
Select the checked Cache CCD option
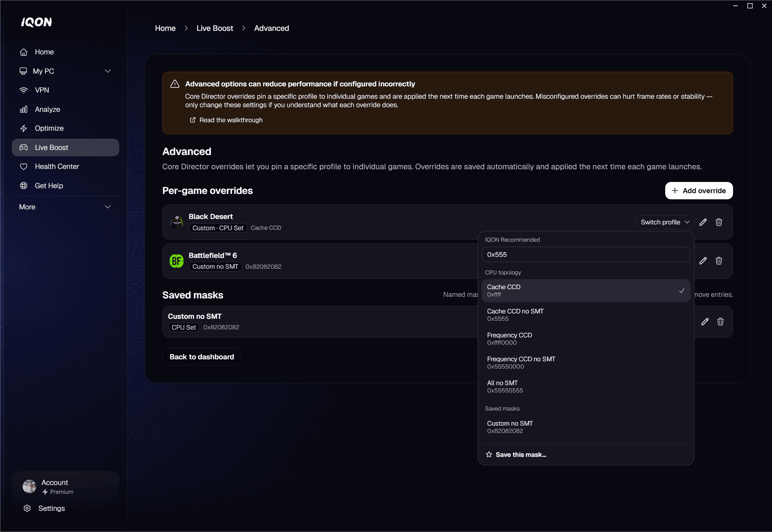pos(586,291)
